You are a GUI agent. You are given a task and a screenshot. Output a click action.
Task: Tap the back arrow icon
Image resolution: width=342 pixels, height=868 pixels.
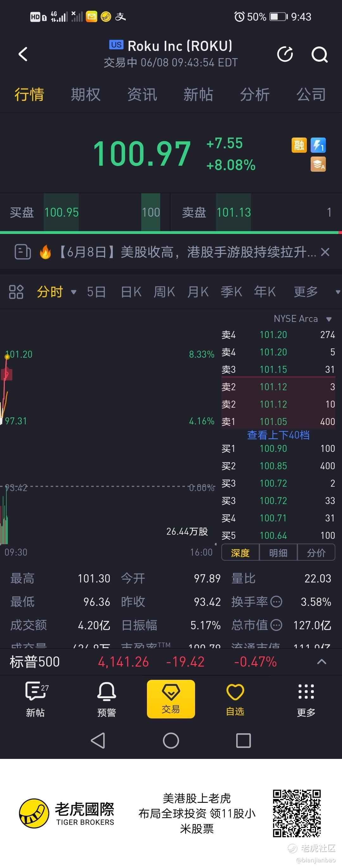[x=23, y=54]
